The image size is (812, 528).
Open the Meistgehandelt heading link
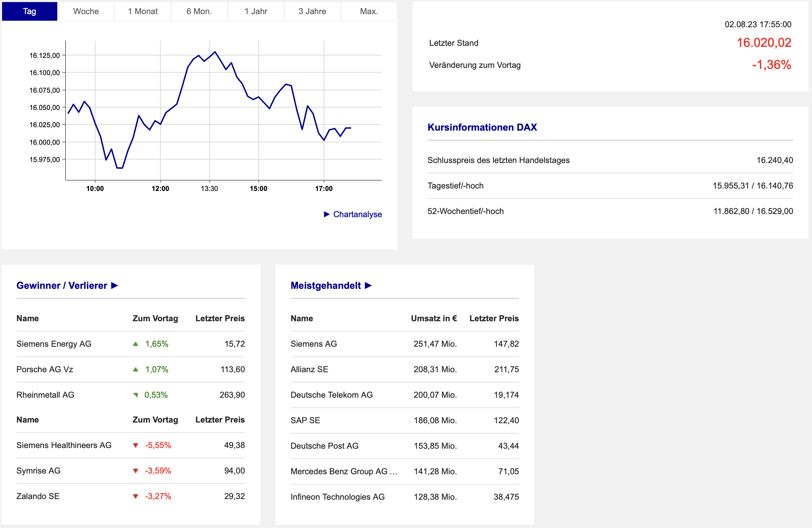pyautogui.click(x=326, y=286)
